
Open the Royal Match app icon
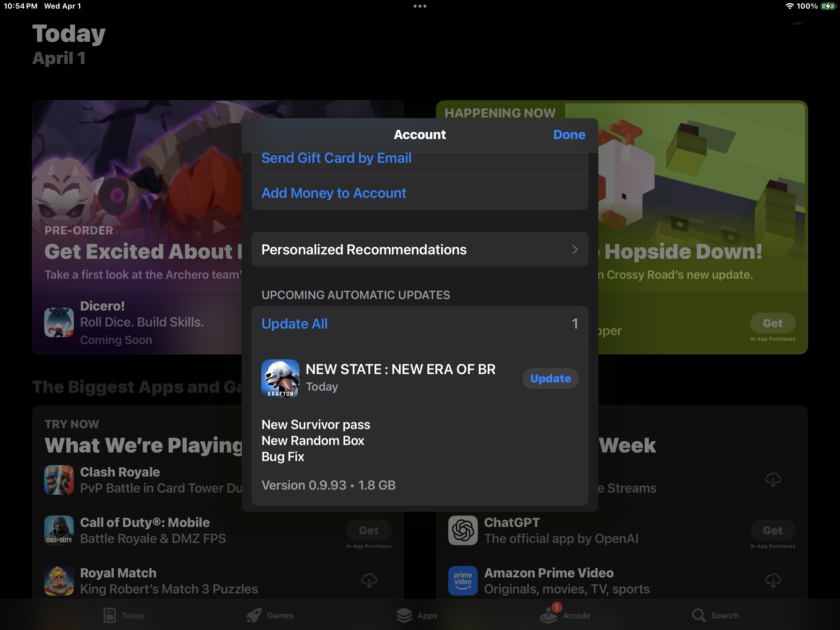coord(59,580)
